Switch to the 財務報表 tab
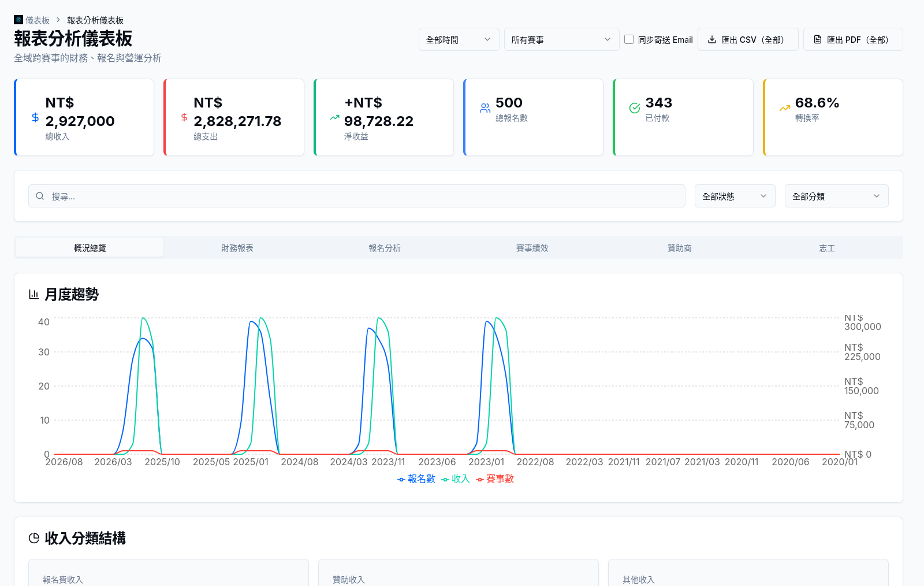Viewport: 924px width, 586px height. (237, 248)
